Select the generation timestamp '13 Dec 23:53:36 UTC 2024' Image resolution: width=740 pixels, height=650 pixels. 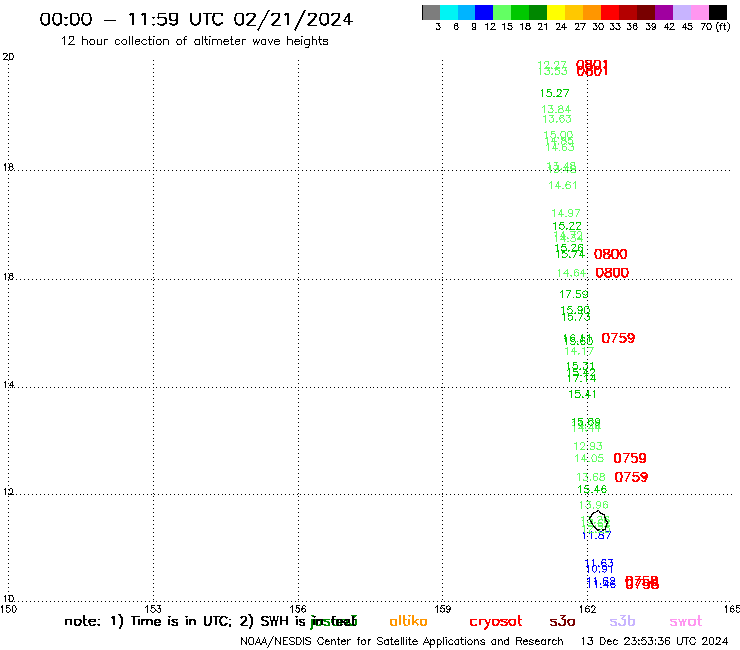[654, 641]
